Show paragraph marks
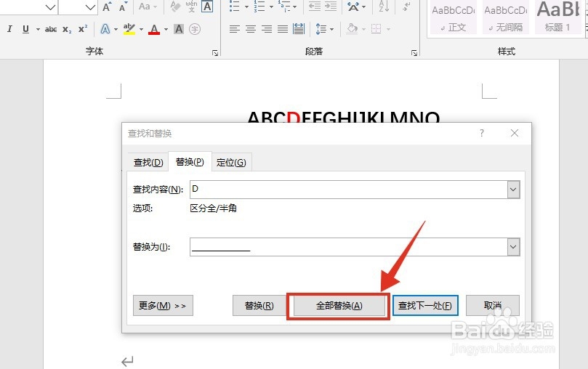The image size is (588, 369). click(406, 7)
